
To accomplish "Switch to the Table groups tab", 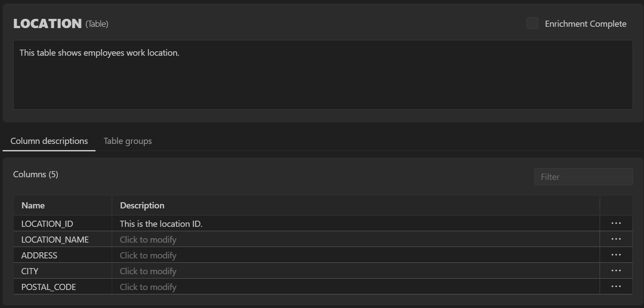I will 127,141.
